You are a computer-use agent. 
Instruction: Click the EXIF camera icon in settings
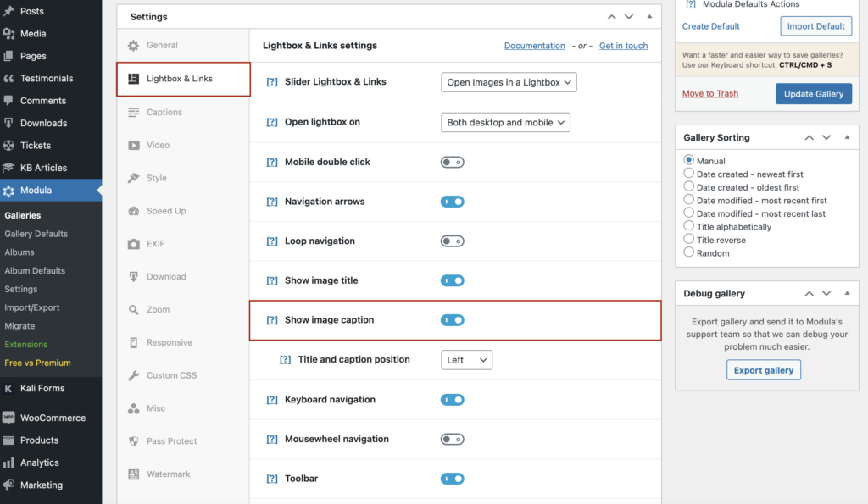(134, 244)
